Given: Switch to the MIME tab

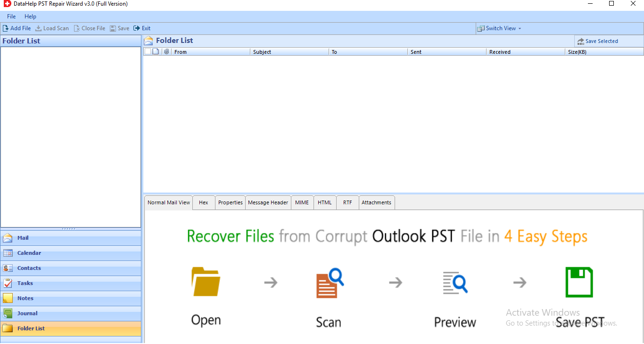Looking at the screenshot, I should tap(302, 202).
